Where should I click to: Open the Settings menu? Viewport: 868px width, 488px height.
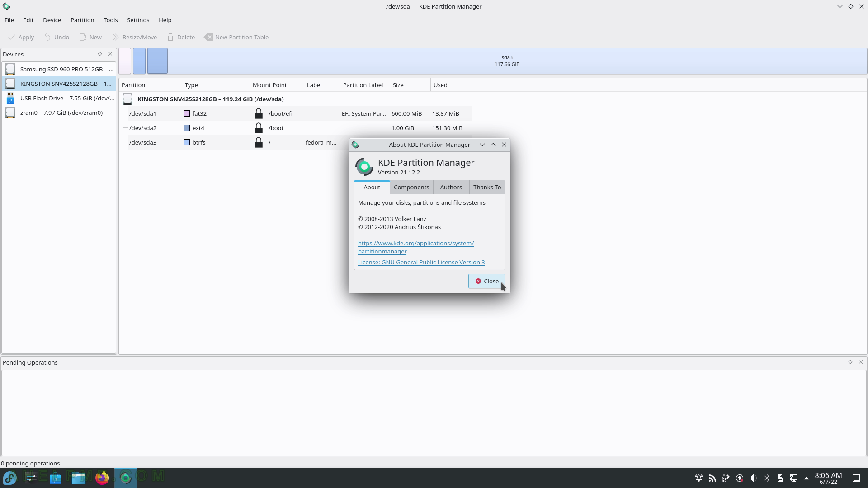[x=138, y=20]
